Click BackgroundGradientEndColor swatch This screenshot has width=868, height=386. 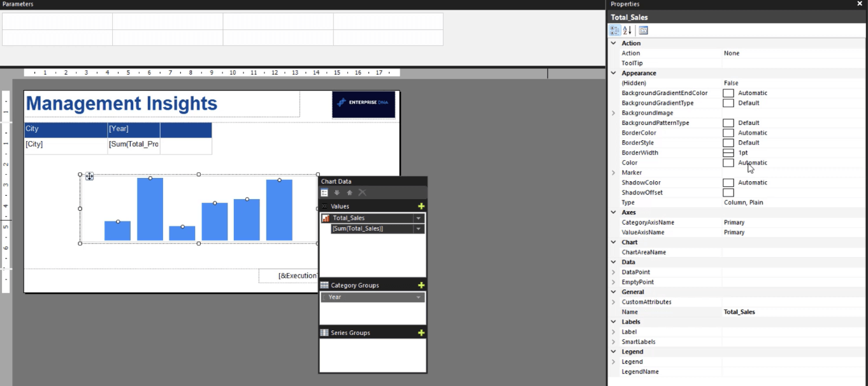728,93
